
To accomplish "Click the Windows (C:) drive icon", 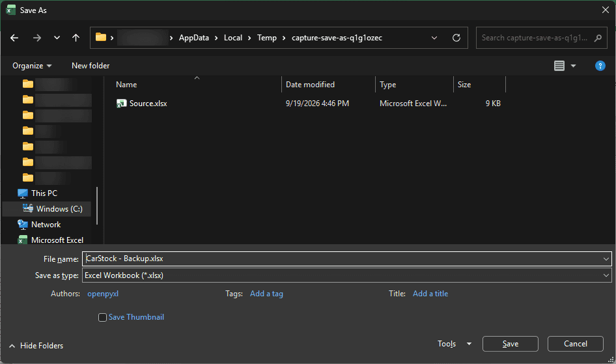I will pyautogui.click(x=28, y=208).
